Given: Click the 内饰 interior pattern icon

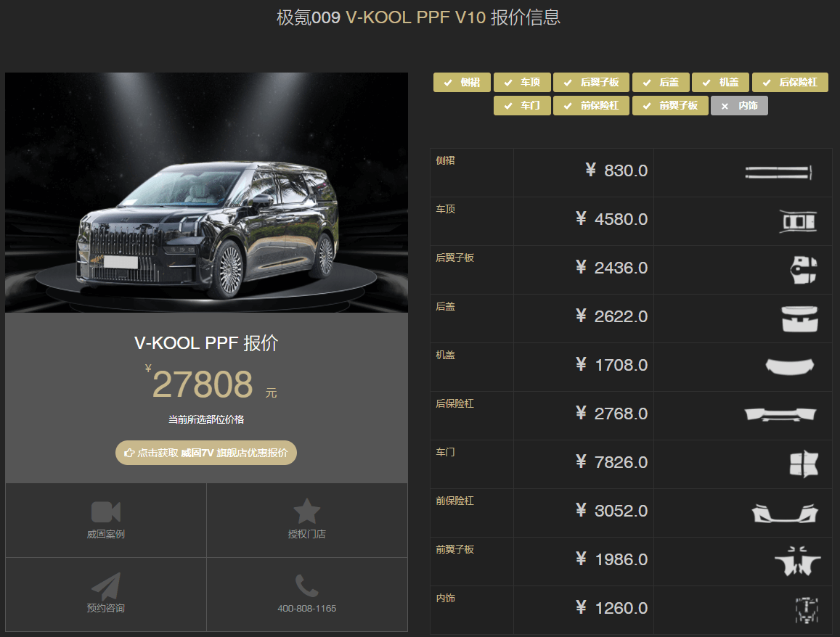Looking at the screenshot, I should [806, 610].
